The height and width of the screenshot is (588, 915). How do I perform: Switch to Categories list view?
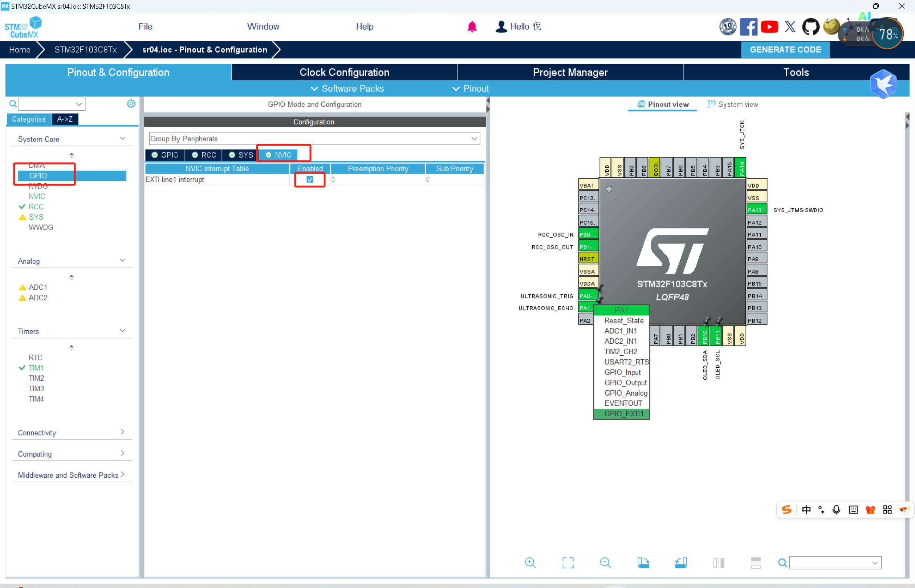[x=29, y=119]
